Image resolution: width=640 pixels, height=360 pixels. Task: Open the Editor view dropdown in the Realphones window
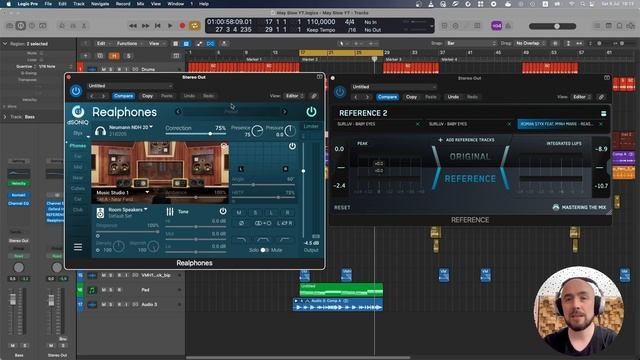[x=294, y=96]
